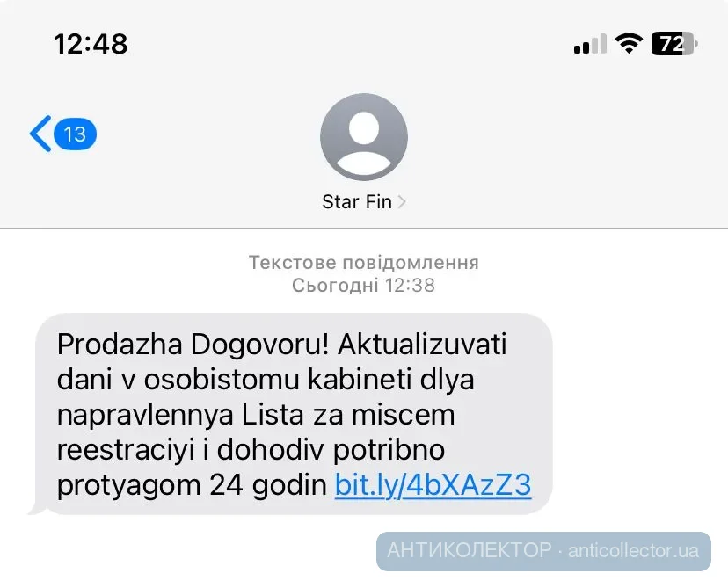Tap the blue back chevron arrow
Viewport: 728px width, 588px height.
click(40, 134)
